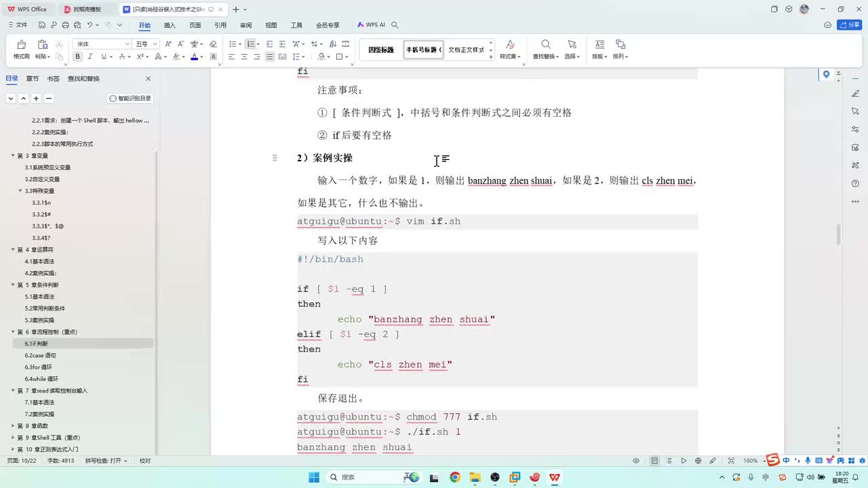868x488 pixels.
Task: Toggle Underline formatting button
Action: (102, 57)
